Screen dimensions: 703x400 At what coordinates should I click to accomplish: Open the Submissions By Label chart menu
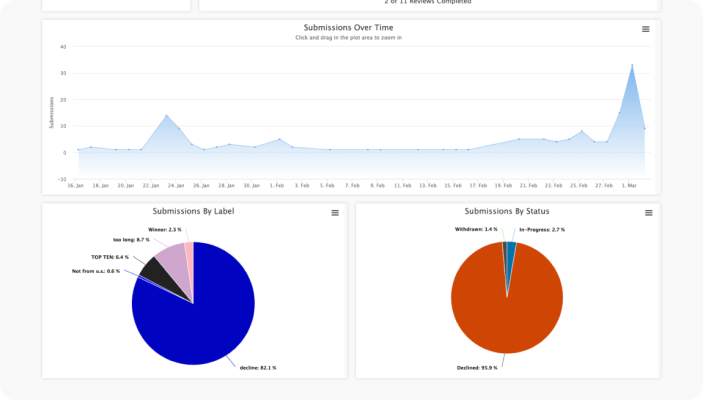(335, 213)
